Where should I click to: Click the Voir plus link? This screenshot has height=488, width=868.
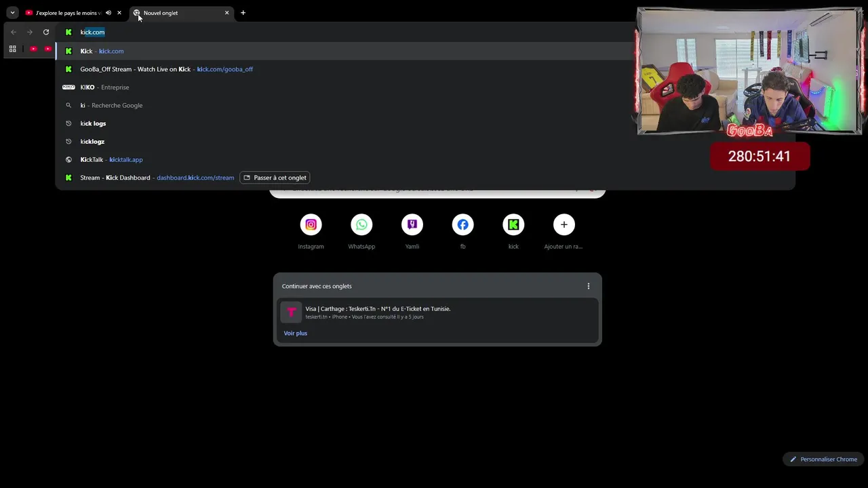296,333
